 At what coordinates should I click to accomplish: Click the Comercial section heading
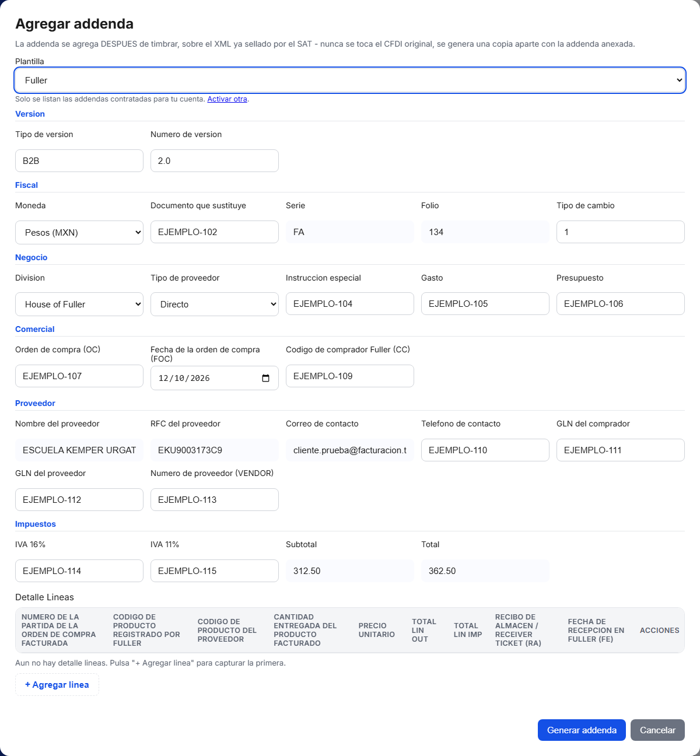point(34,330)
